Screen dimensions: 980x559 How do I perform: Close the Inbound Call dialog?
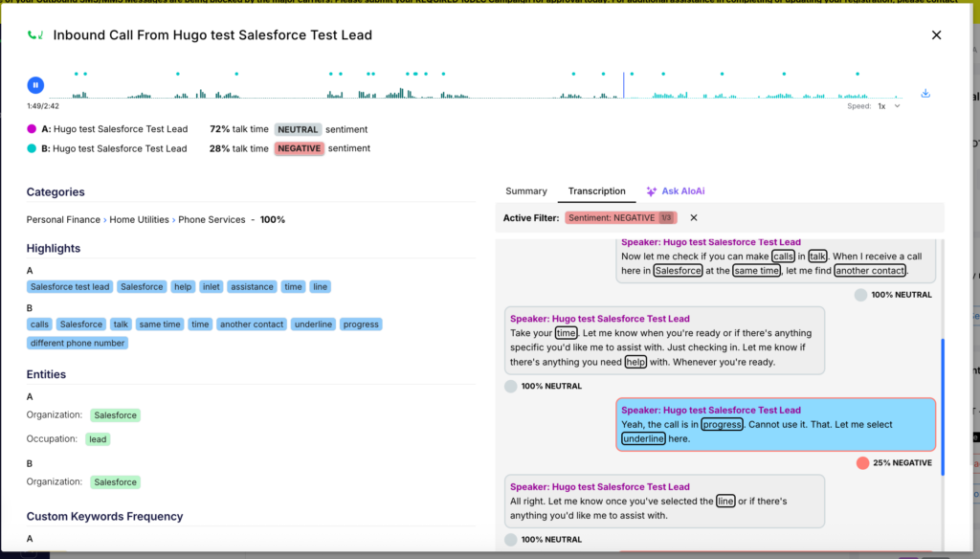point(936,35)
